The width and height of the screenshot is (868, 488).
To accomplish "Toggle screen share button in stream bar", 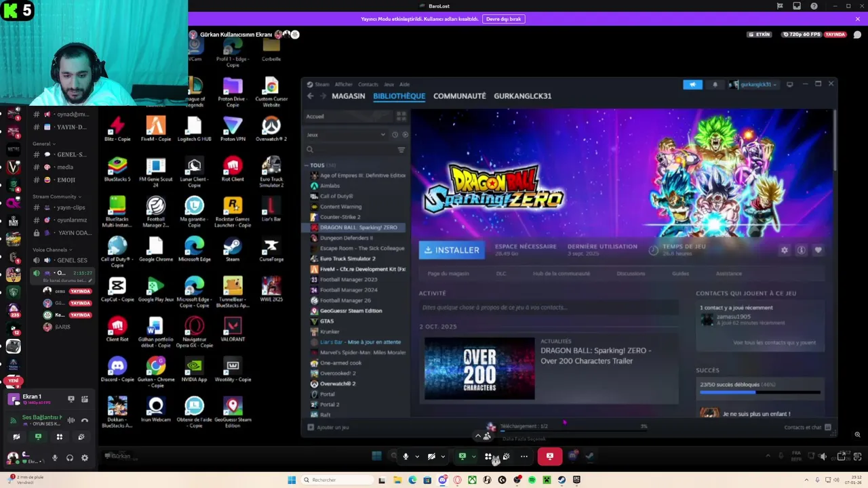I will pos(462,457).
